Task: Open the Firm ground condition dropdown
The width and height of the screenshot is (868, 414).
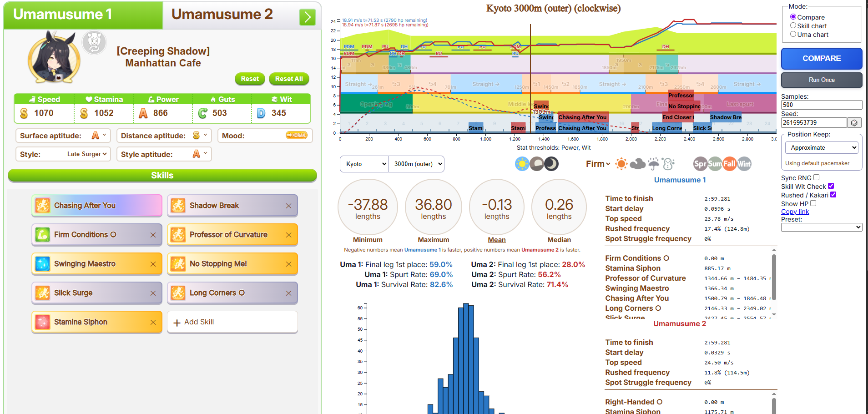Action: coord(598,164)
